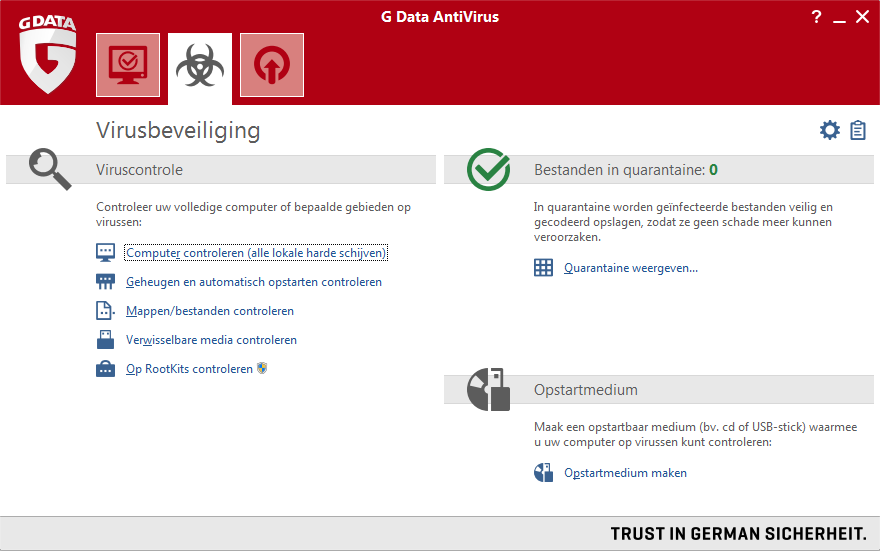Screen dimensions: 880x551
Task: Open the logs clipboard icon
Action: (858, 130)
